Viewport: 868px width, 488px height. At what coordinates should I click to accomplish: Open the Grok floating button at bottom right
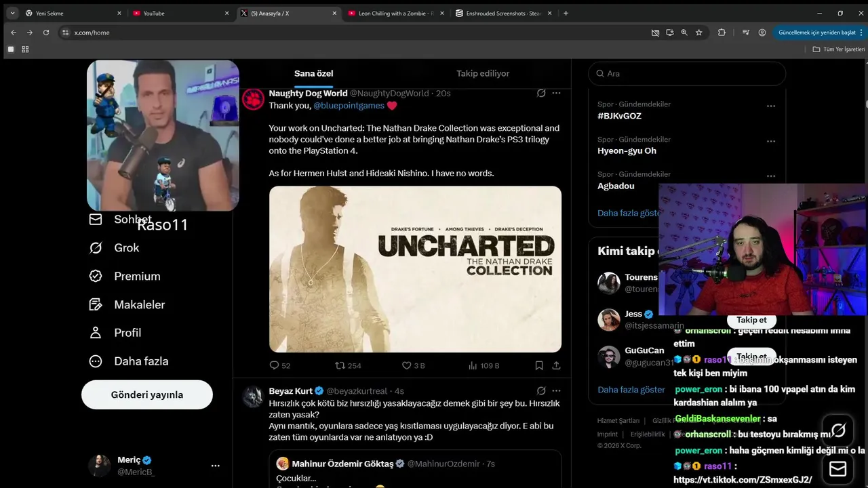838,430
